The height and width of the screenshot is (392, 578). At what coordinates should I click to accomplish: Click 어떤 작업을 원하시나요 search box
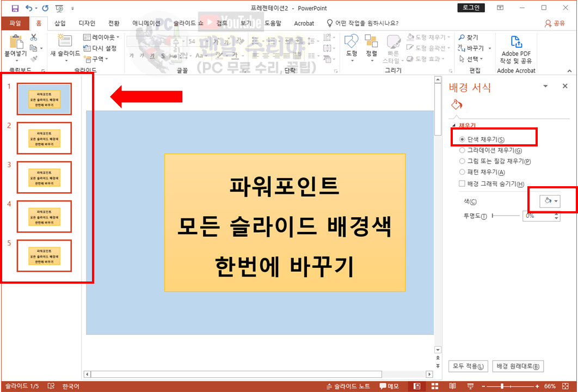(362, 23)
